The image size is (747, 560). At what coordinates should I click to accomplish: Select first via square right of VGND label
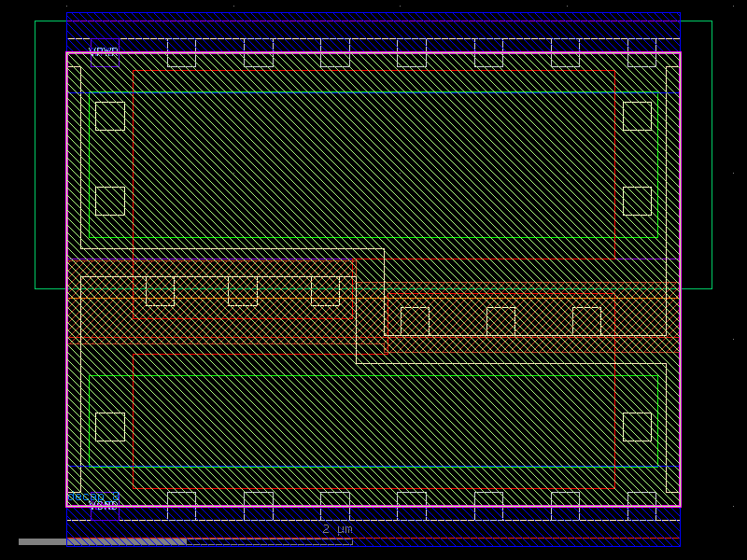[181, 505]
